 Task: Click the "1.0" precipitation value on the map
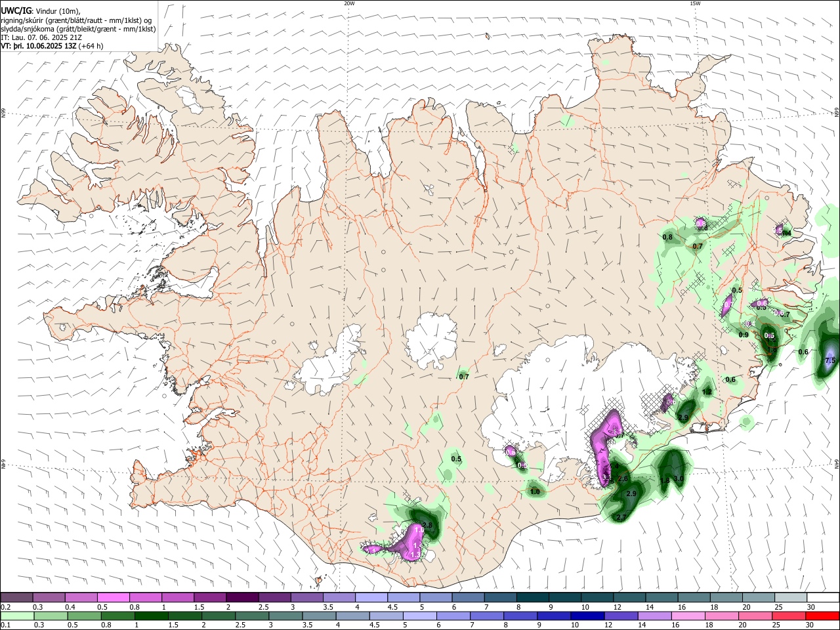click(x=535, y=492)
